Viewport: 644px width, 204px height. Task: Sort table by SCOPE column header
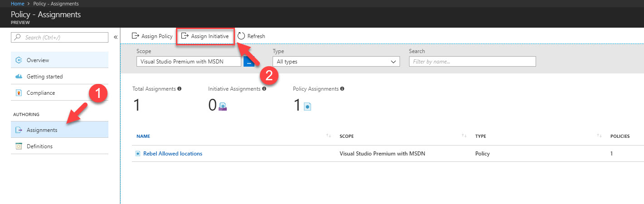click(x=346, y=136)
